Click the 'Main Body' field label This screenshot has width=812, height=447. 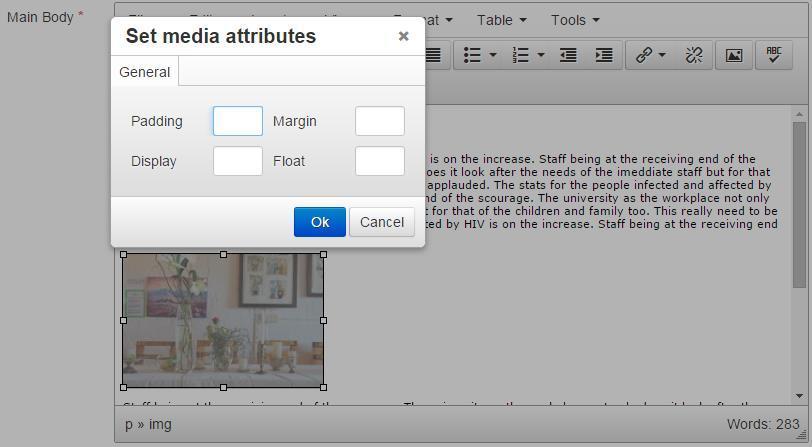40,17
